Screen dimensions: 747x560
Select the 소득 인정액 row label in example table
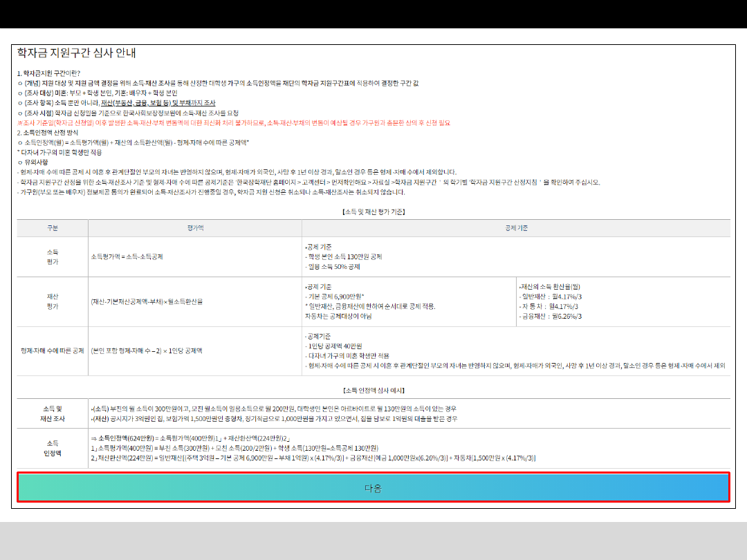[53, 448]
